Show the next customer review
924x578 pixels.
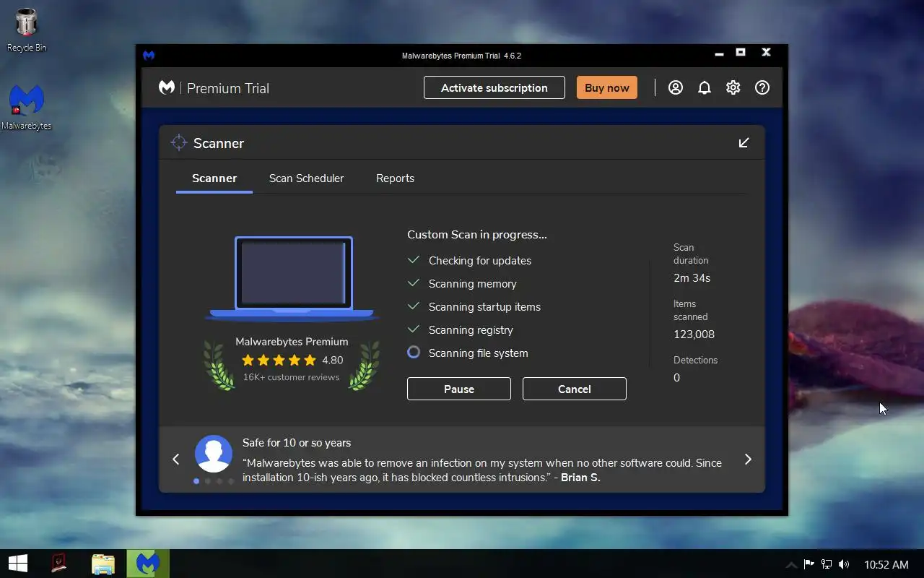(748, 460)
